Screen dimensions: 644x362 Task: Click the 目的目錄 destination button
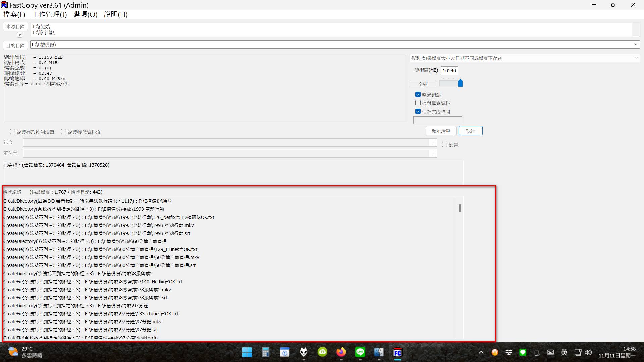(x=15, y=45)
